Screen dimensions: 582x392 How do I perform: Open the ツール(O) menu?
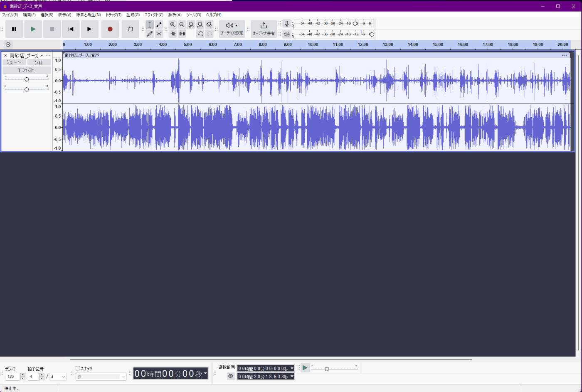[194, 15]
